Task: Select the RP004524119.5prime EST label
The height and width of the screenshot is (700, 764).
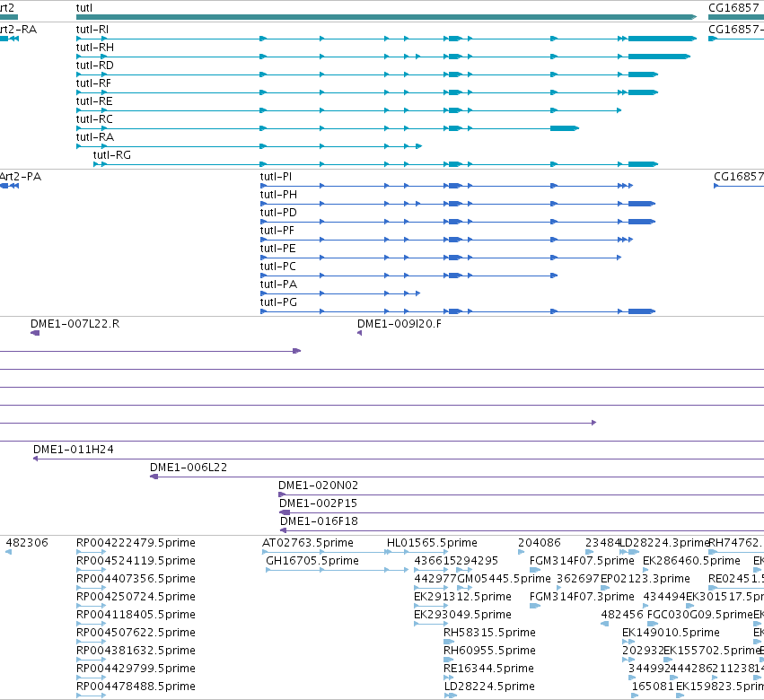Action: click(136, 561)
